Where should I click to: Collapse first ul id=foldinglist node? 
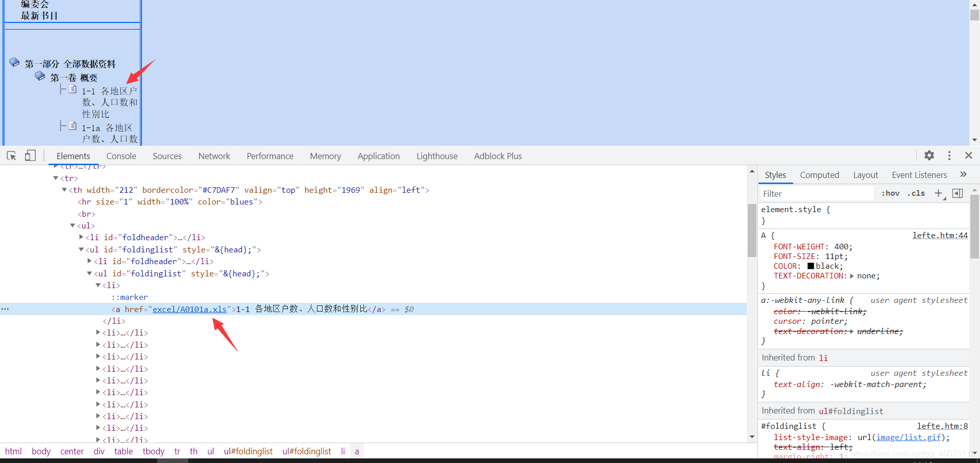pos(81,249)
